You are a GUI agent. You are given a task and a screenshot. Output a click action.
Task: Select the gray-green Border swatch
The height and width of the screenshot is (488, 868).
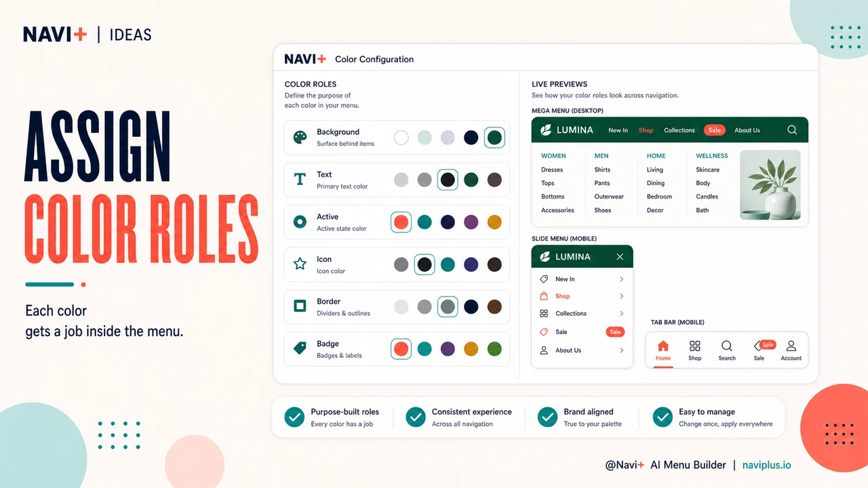coord(448,306)
